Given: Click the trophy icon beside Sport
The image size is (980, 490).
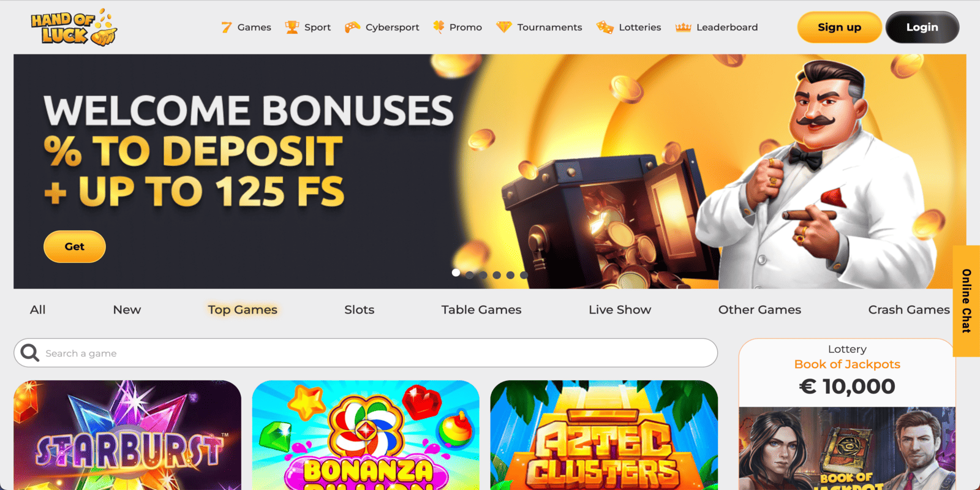Looking at the screenshot, I should (292, 27).
